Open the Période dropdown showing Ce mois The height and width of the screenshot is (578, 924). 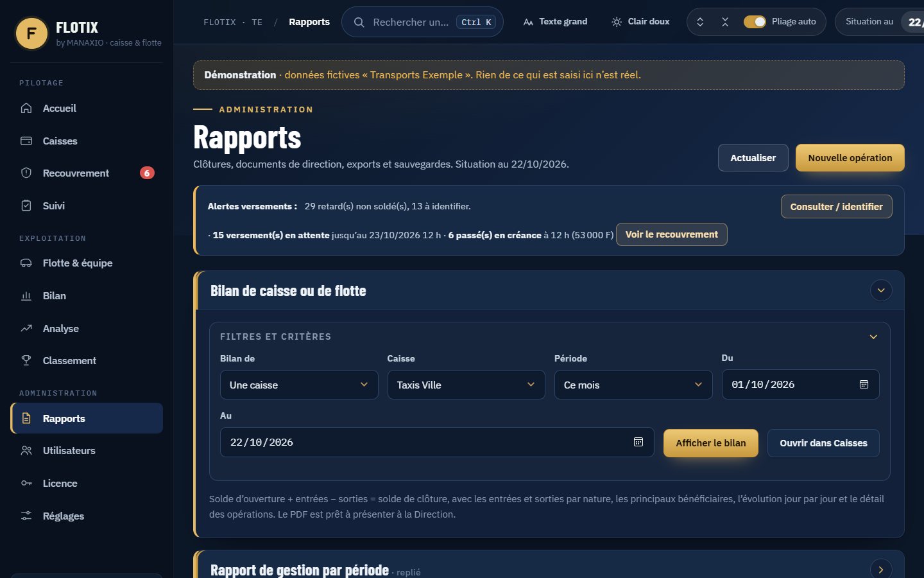[633, 385]
